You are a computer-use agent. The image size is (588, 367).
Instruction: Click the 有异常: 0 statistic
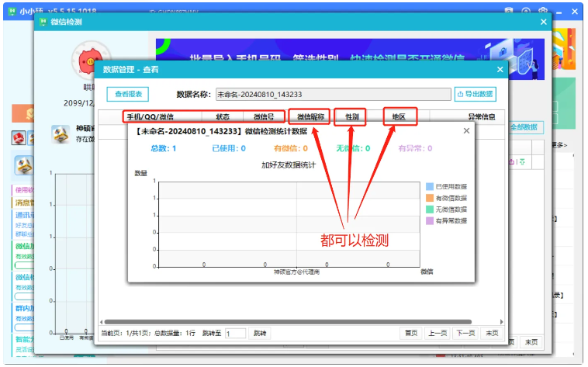(415, 149)
